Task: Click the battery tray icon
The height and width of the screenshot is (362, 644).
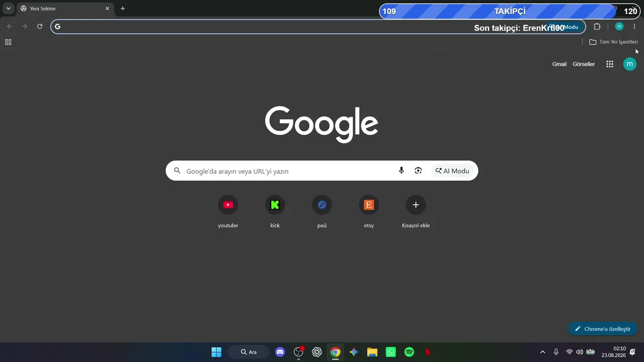Action: [590, 352]
